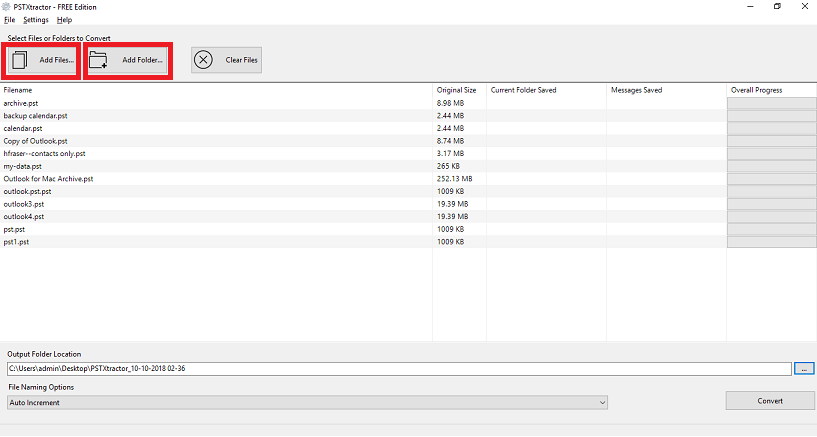Screen dimensions: 817x437
Task: Minimize the PSTXtractor window
Action: [x=750, y=7]
